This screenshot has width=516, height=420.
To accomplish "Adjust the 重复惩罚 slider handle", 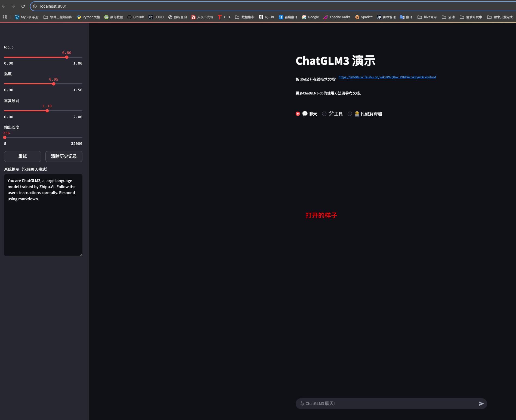I will pos(47,111).
